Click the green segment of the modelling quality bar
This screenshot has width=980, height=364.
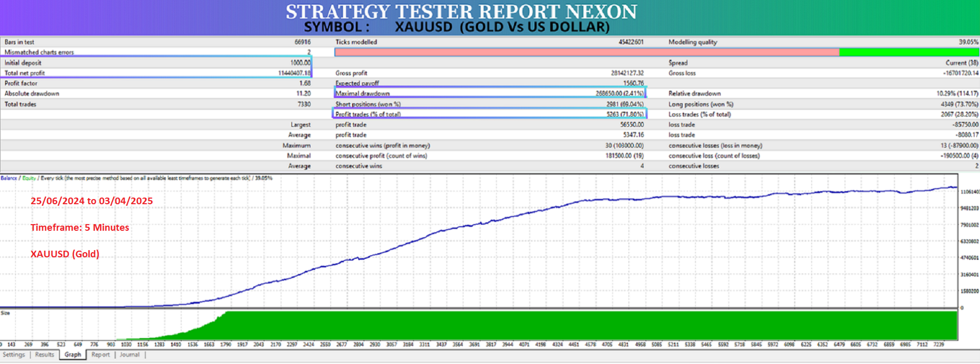point(909,52)
